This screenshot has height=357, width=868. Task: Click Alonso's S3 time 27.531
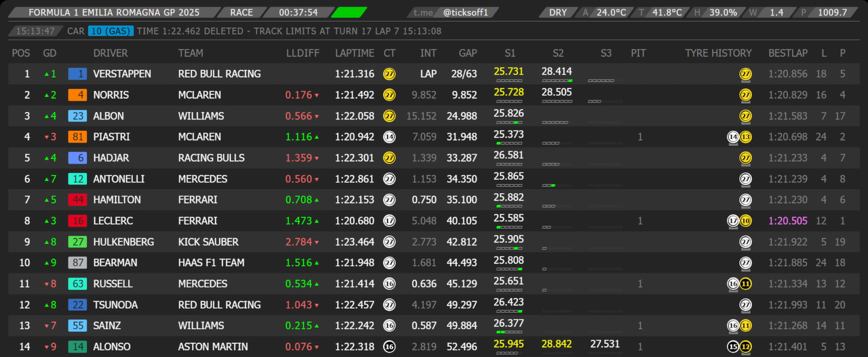click(606, 344)
